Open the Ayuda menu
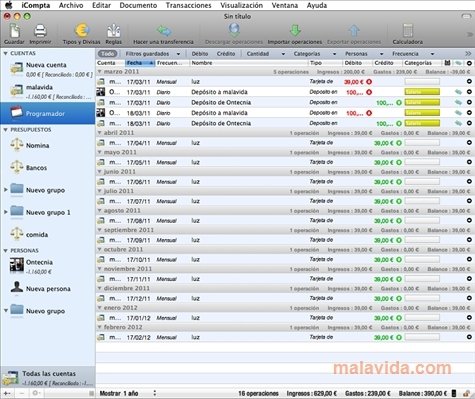475x399 pixels. [x=317, y=5]
